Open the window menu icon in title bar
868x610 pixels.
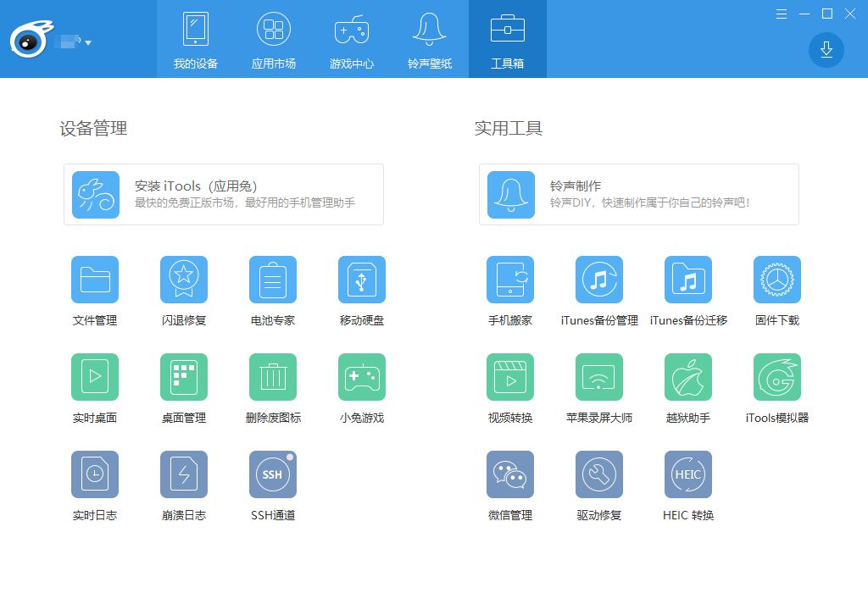[782, 14]
